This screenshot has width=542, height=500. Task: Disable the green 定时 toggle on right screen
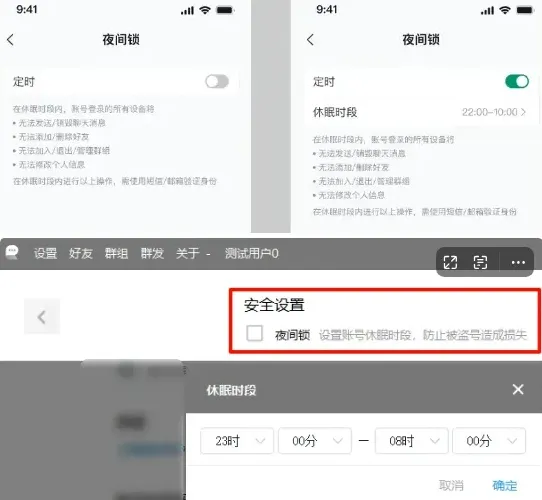[517, 82]
